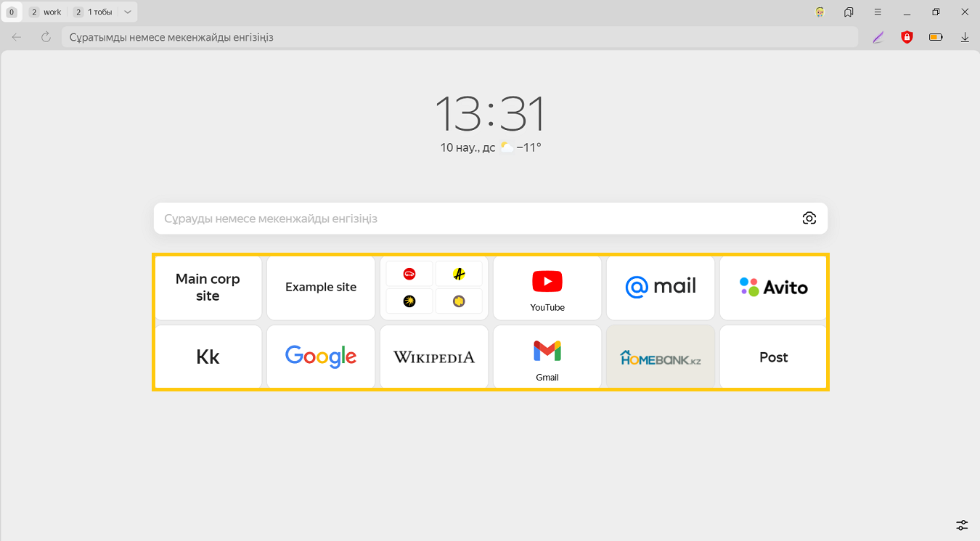Open the red shield Protect icon
The height and width of the screenshot is (541, 980).
click(x=907, y=37)
